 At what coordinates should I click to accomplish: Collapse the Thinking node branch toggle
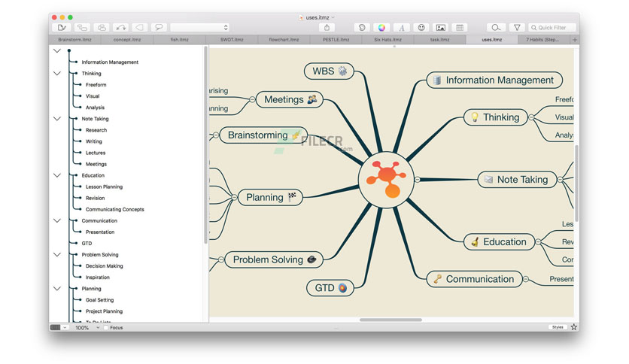[x=531, y=117]
